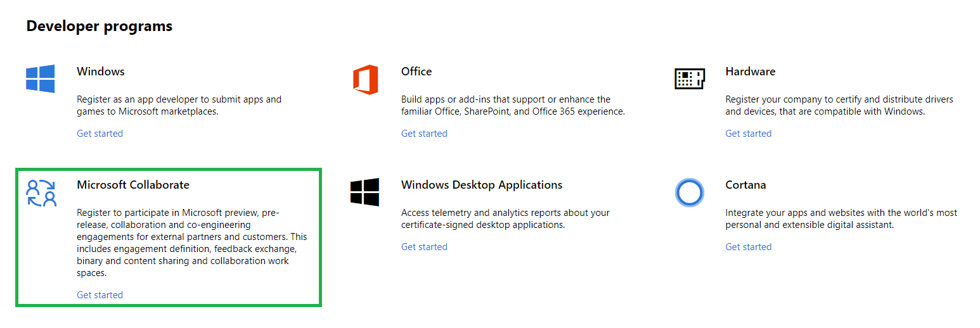Click the blue Windows logo icon

pyautogui.click(x=40, y=79)
